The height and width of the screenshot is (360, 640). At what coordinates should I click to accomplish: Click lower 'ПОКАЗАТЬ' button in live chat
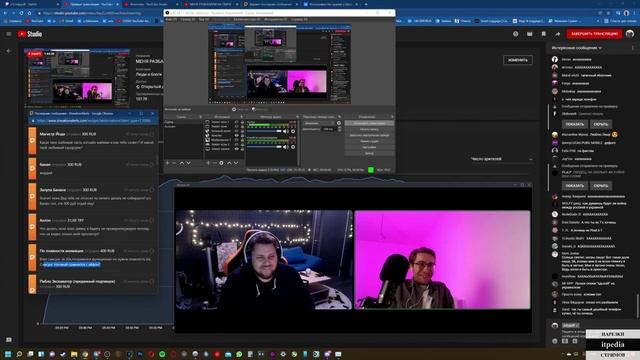[x=575, y=186]
